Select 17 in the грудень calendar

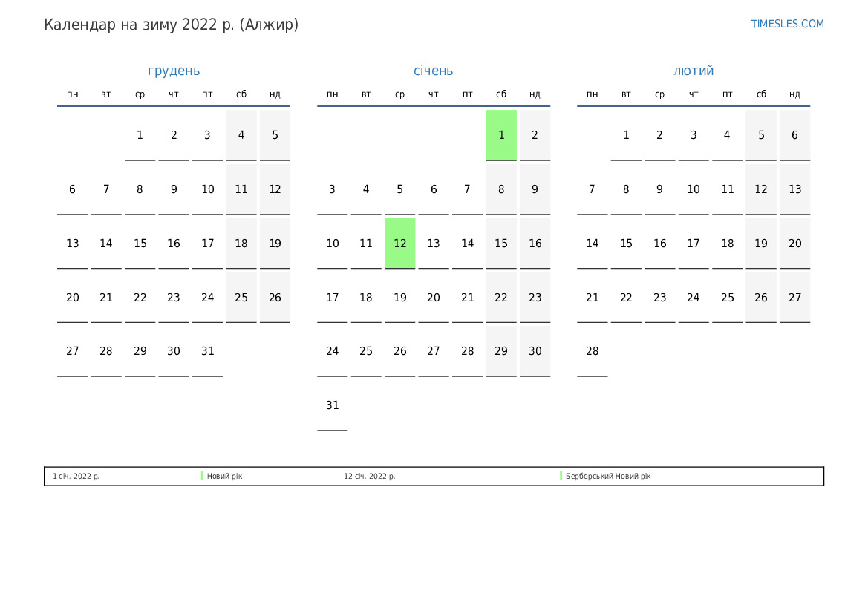tap(208, 244)
